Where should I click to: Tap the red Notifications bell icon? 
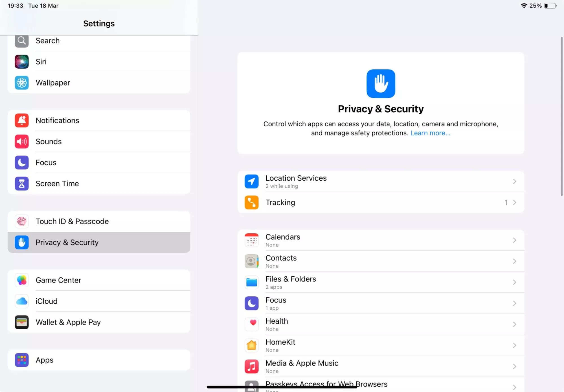click(22, 121)
